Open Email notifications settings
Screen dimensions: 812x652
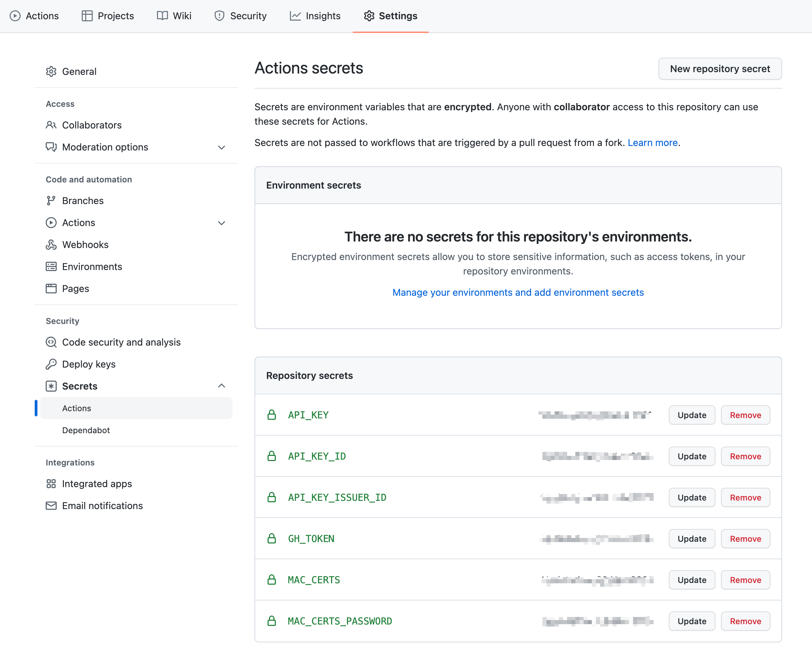click(136, 505)
